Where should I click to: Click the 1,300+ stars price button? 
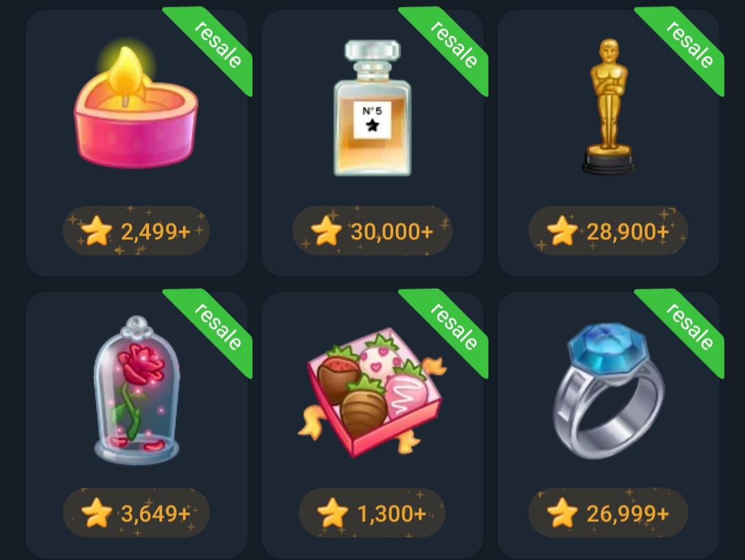coord(372,513)
